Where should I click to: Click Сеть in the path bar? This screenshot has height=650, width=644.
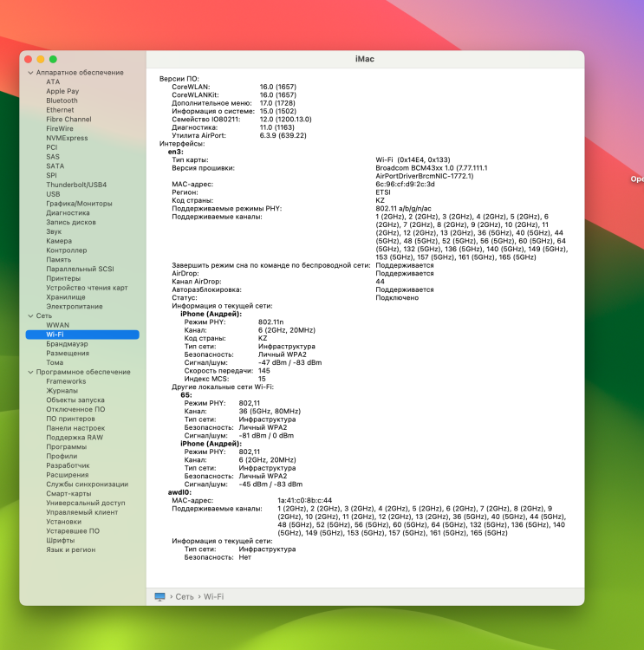[185, 596]
